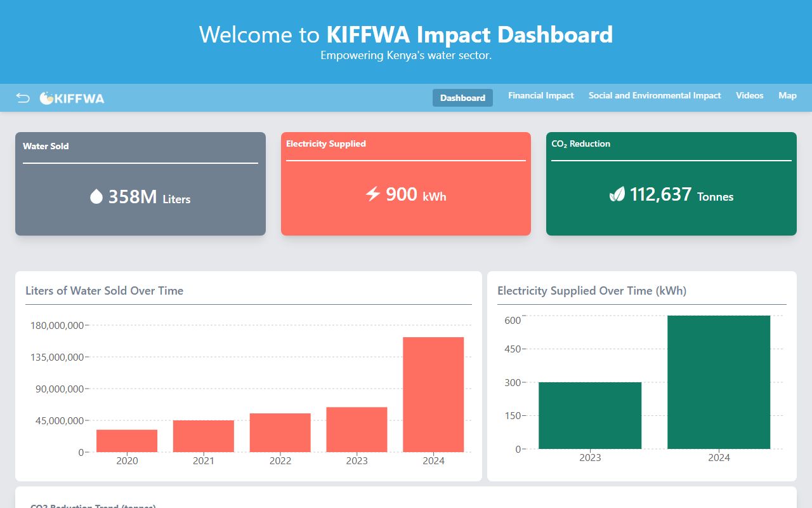Viewport: 812px width, 508px height.
Task: Go to Financial Impact page
Action: (x=541, y=95)
